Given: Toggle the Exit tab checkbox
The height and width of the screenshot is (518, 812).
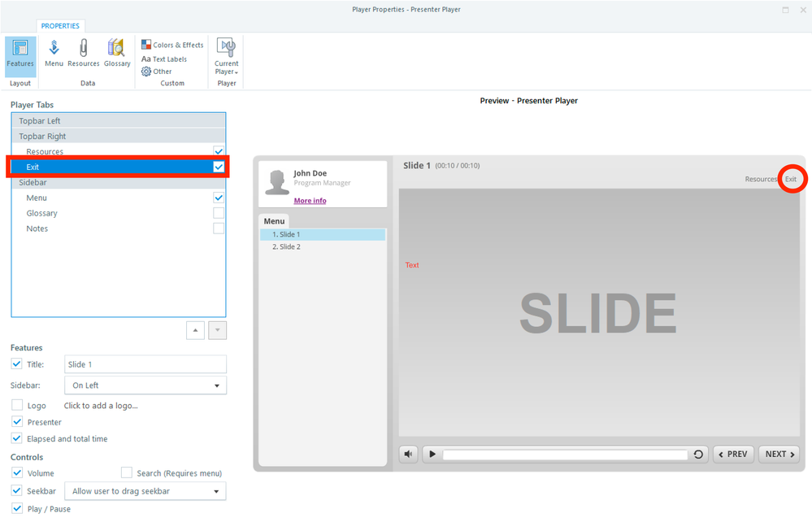Looking at the screenshot, I should coord(219,167).
